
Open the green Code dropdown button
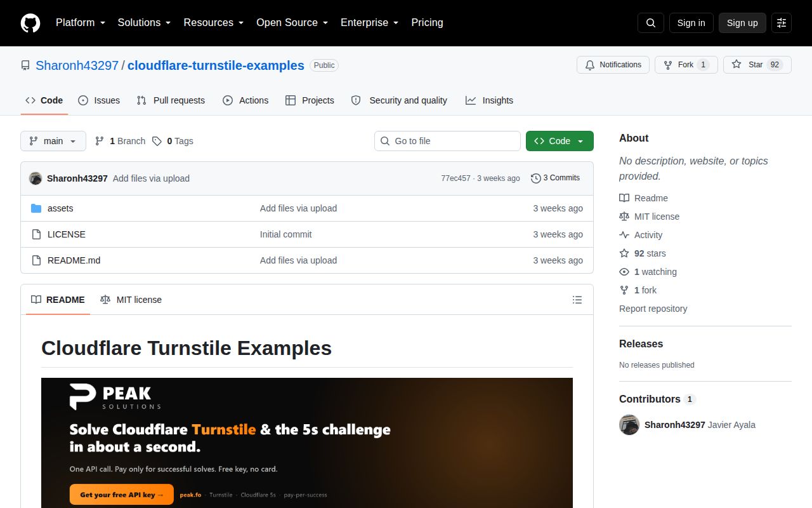coord(560,141)
